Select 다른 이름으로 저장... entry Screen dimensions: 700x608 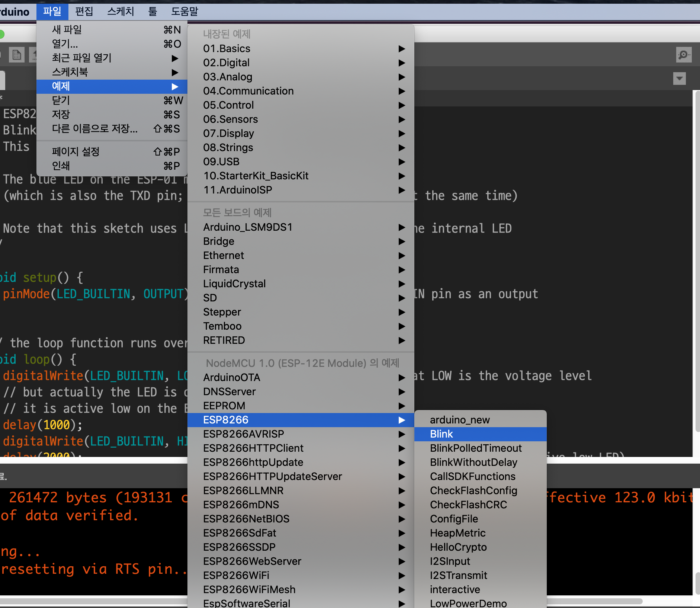(112, 129)
